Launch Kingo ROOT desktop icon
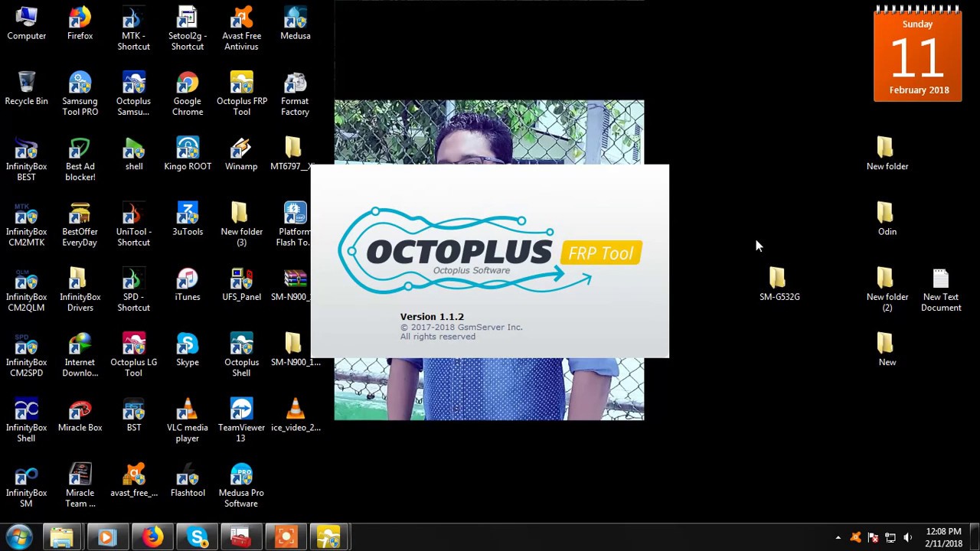This screenshot has height=551, width=980. click(187, 155)
